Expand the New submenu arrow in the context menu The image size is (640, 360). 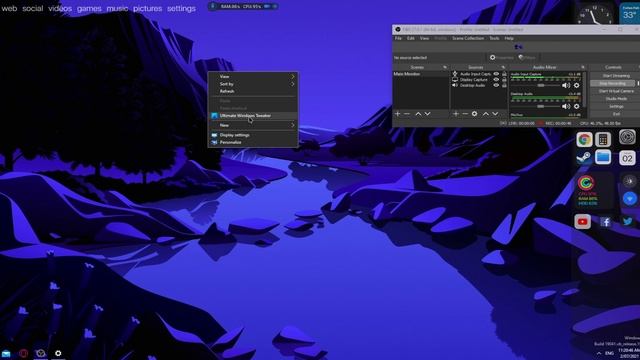[x=293, y=125]
